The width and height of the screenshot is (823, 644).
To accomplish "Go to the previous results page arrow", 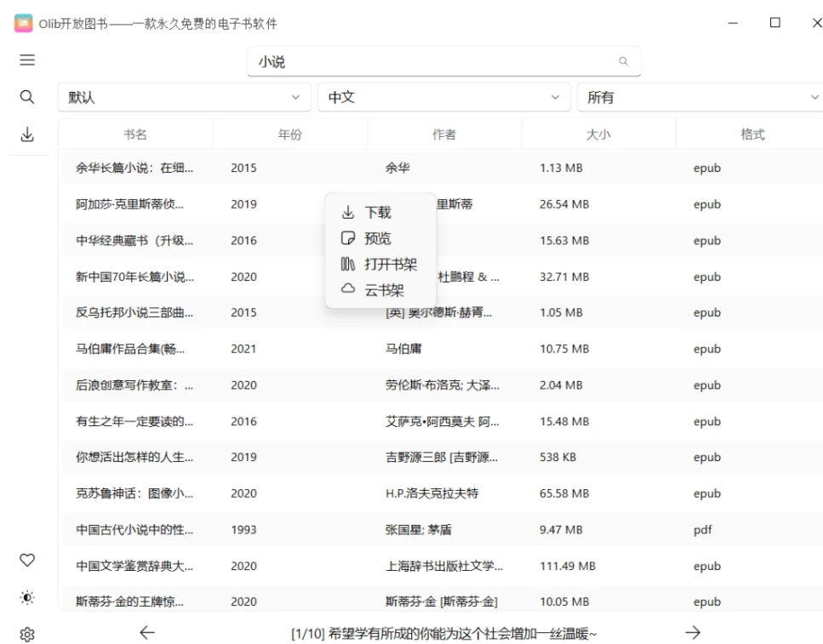I will pos(147,632).
